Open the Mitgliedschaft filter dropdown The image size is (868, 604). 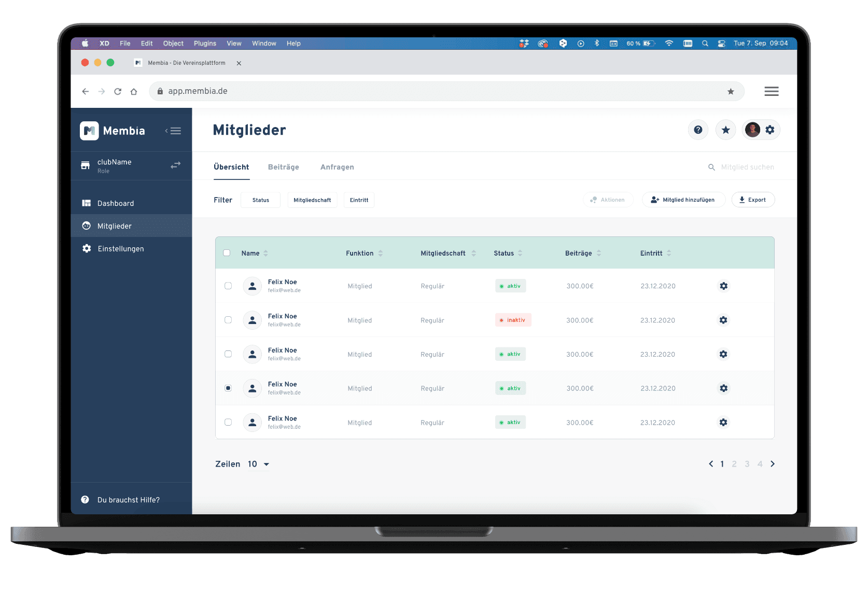(312, 200)
